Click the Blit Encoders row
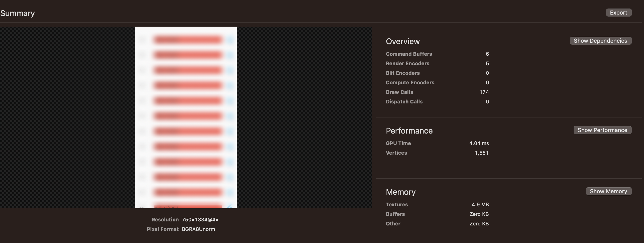Viewport: 644px width, 243px height. click(x=403, y=73)
